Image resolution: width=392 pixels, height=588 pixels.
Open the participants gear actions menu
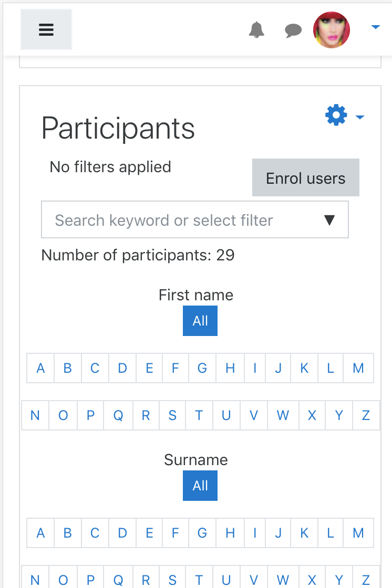[336, 115]
